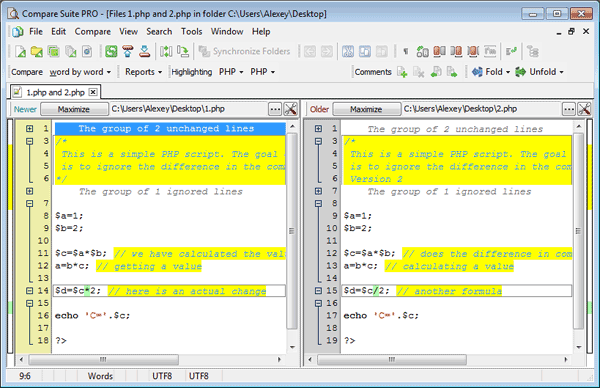This screenshot has width=600, height=388.
Task: Jump to previous difference with up arrow icon
Action: [128, 51]
